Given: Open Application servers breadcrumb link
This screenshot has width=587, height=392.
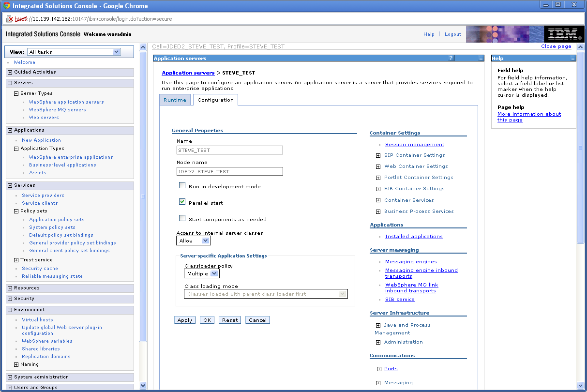Looking at the screenshot, I should 188,73.
